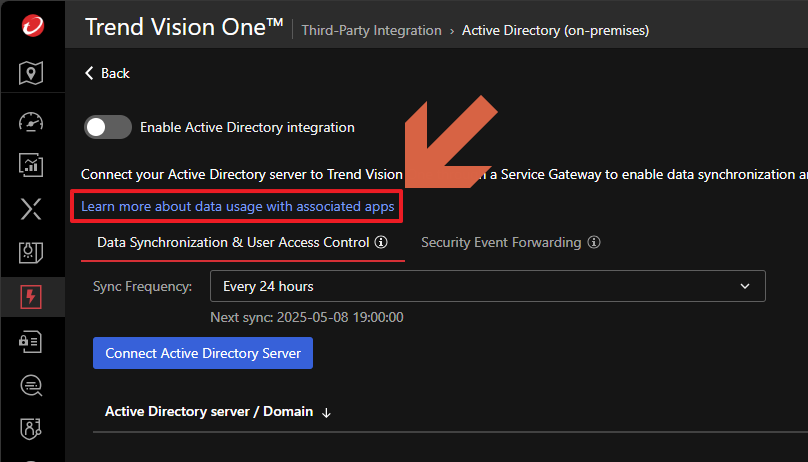
Task: Open the magnifier search sidebar icon
Action: pyautogui.click(x=31, y=385)
